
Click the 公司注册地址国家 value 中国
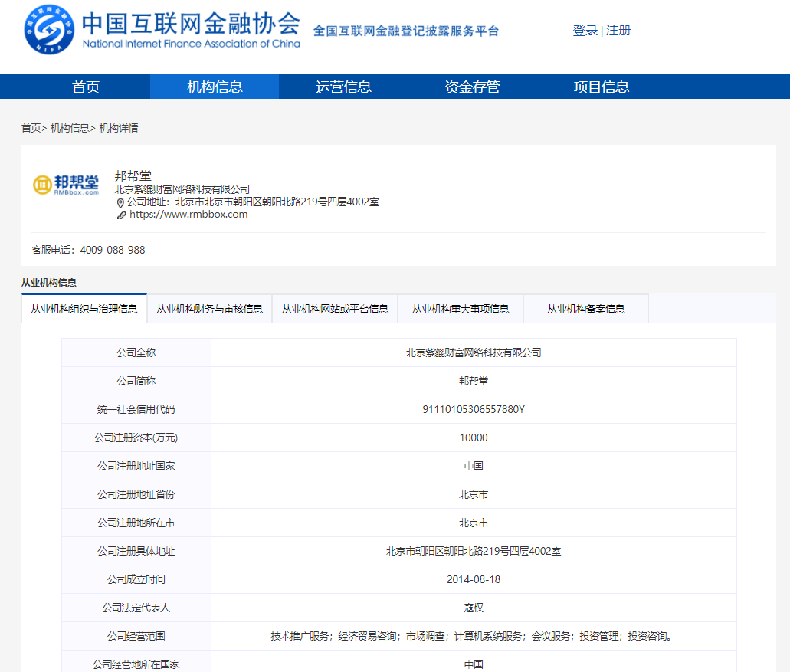click(x=474, y=466)
